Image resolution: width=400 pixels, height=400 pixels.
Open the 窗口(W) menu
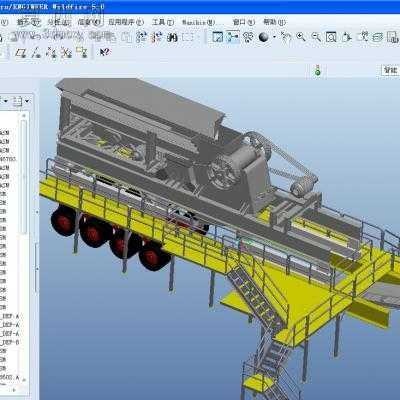[x=244, y=22]
